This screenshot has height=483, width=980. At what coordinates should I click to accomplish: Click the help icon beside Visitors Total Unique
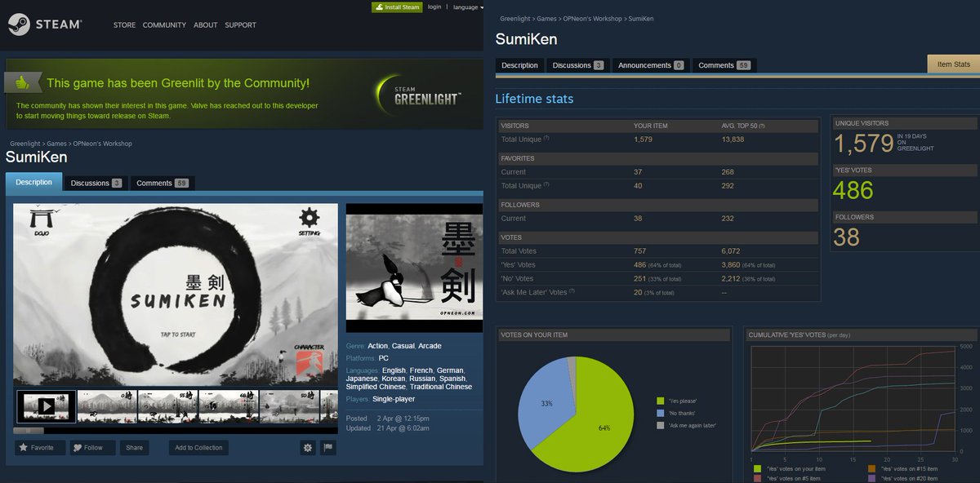click(x=546, y=139)
